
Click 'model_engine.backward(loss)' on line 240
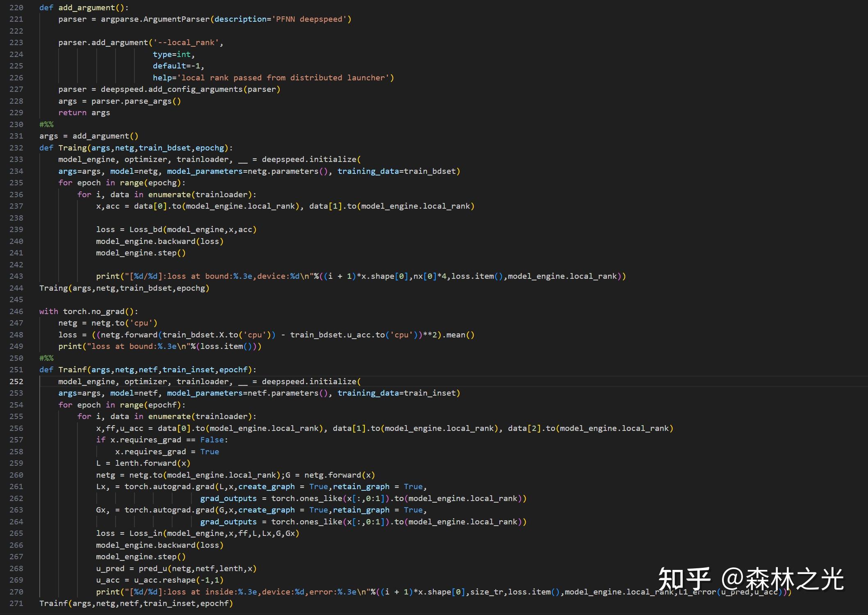pyautogui.click(x=159, y=241)
